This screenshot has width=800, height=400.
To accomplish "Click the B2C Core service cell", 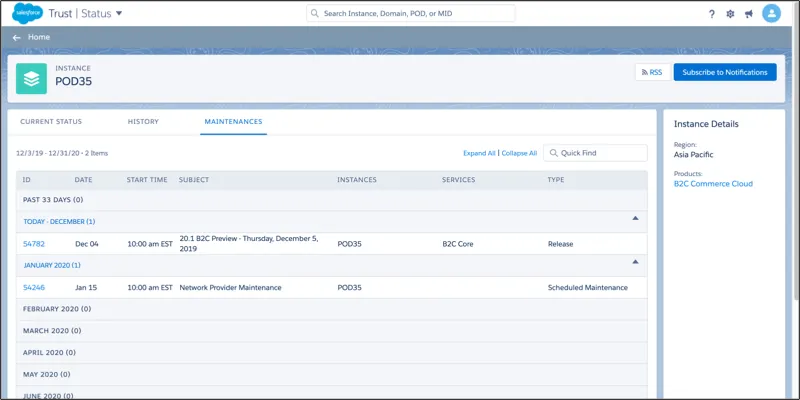I will coord(458,244).
